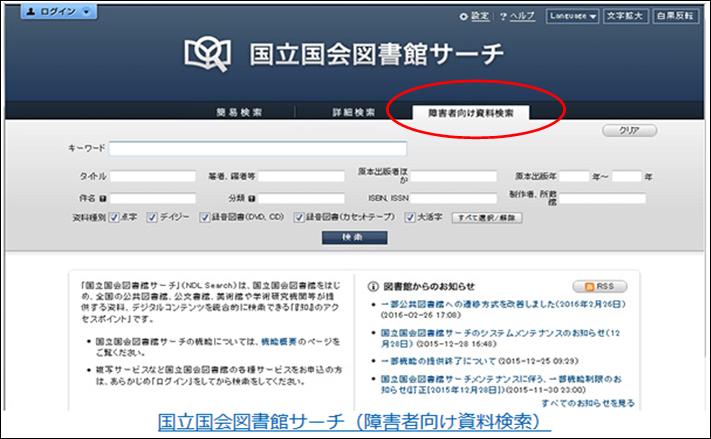This screenshot has width=711, height=439.
Task: Uncheck the 点字 braille checkbox
Action: 114,218
